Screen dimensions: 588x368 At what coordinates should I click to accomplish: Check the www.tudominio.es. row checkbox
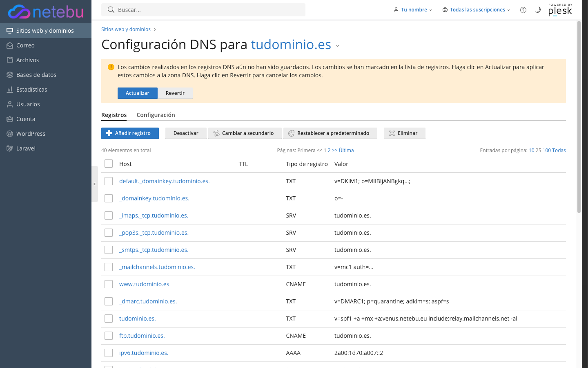pos(109,284)
